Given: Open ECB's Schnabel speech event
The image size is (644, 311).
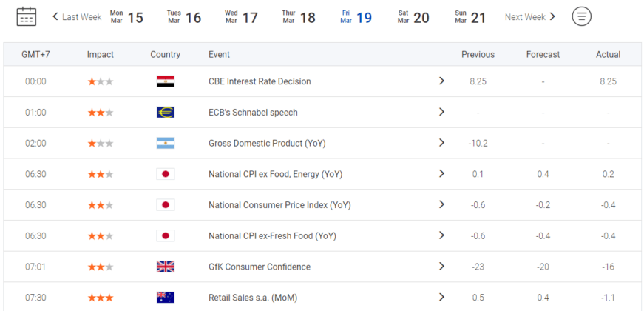Looking at the screenshot, I should pos(253,113).
